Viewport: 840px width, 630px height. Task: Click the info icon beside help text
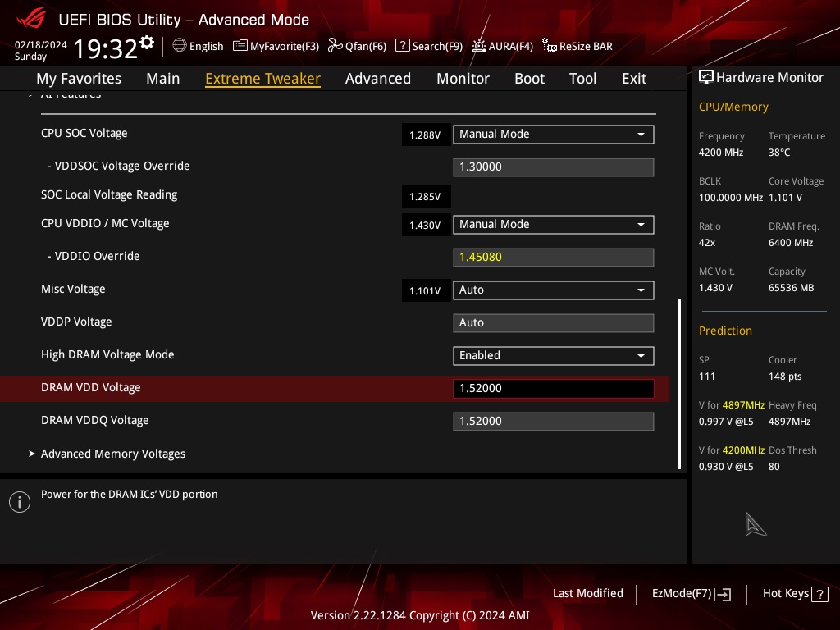(20, 502)
